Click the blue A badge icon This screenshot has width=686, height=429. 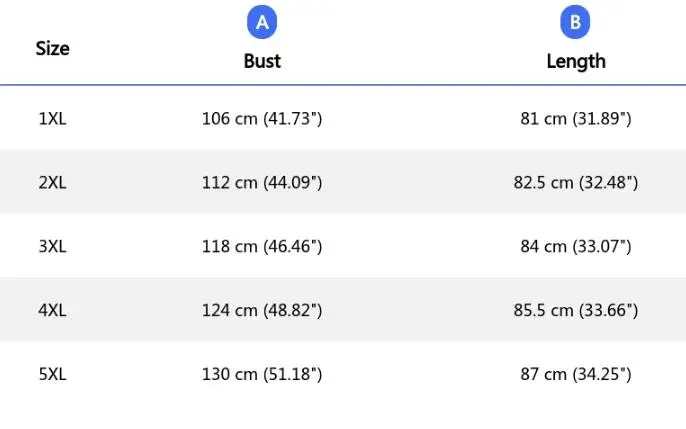click(x=262, y=23)
